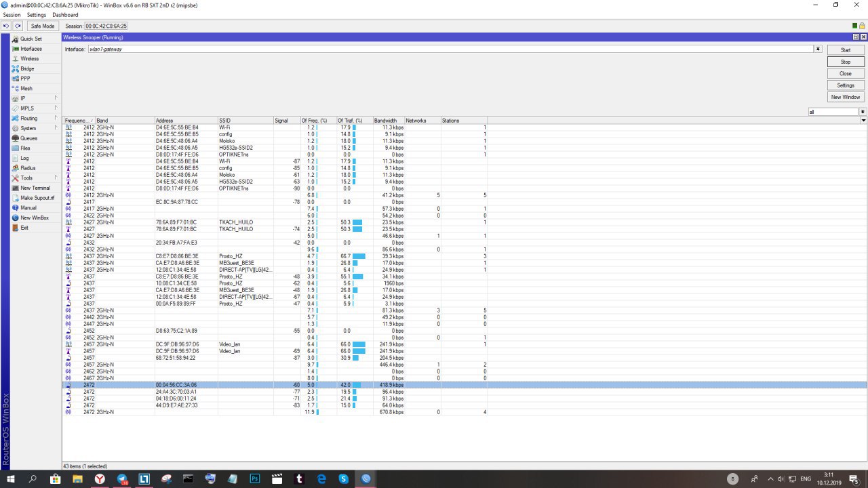Click the Interface wlan1-gateway field
Screen dimensions: 868x488
tap(450, 49)
